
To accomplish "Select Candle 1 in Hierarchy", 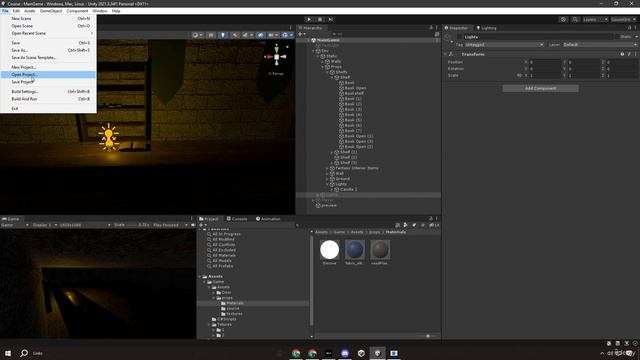I will pyautogui.click(x=348, y=189).
